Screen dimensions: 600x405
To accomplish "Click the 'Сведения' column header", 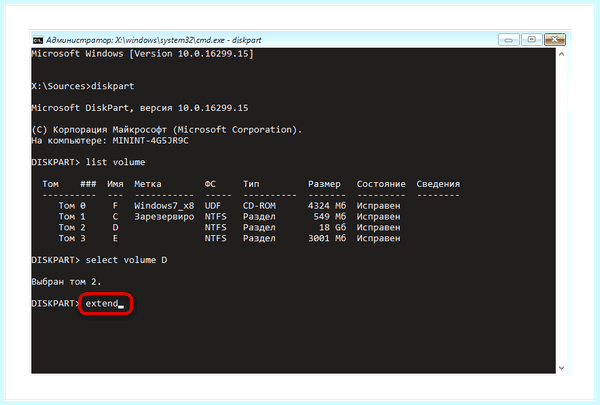I will [438, 184].
